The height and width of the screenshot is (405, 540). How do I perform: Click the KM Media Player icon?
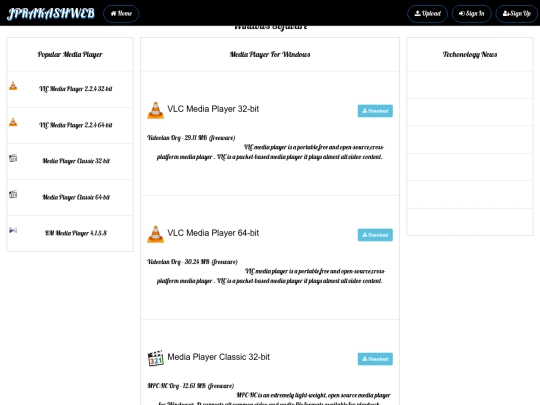click(x=13, y=230)
